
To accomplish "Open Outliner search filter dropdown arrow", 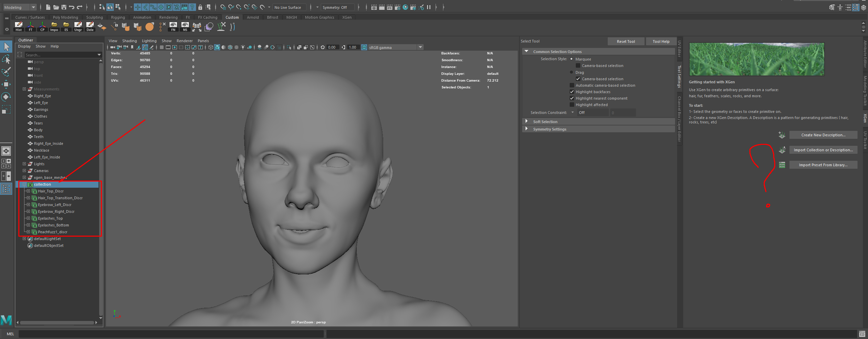I will click(x=99, y=55).
